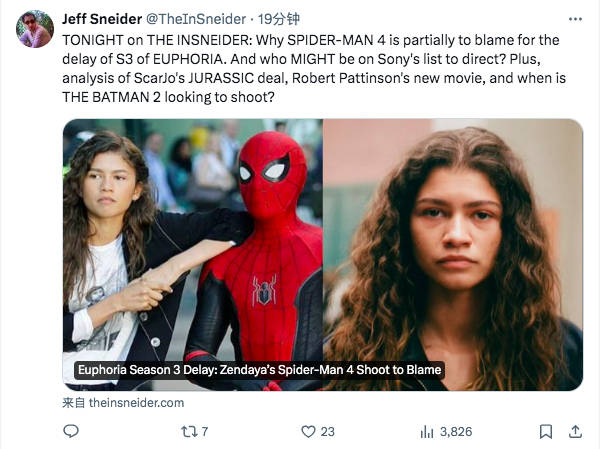Open the curly-haired close-up photo on the right
The image size is (600, 449).
pos(453,250)
